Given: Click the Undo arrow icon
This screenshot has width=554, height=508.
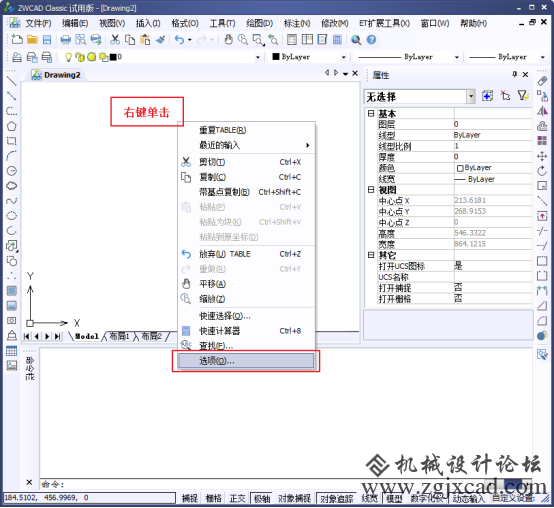Looking at the screenshot, I should [x=179, y=40].
